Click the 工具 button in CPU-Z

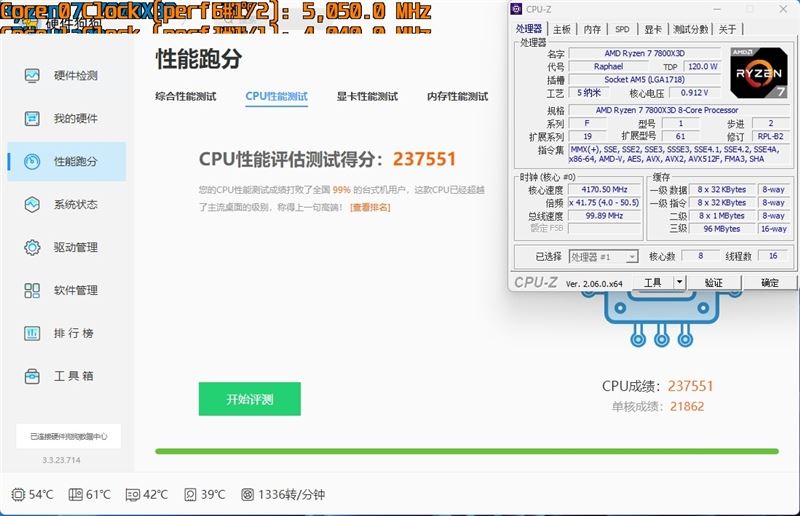(x=653, y=282)
